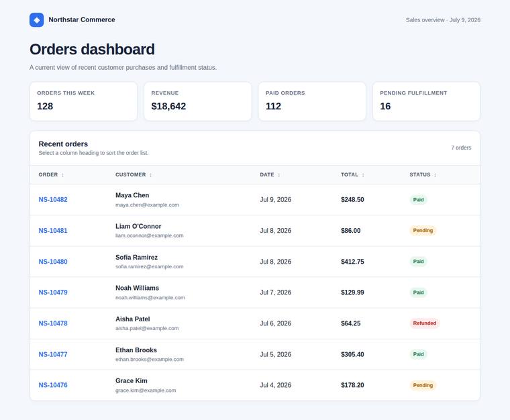Viewport: 510px width, 420px height.
Task: Select the Revenue $18,642 card
Action: point(198,101)
